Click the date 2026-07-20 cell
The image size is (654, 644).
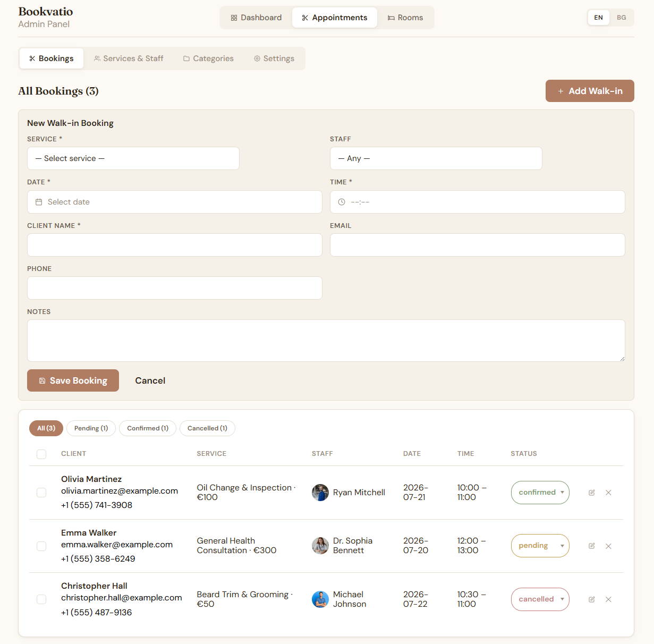[x=415, y=546]
